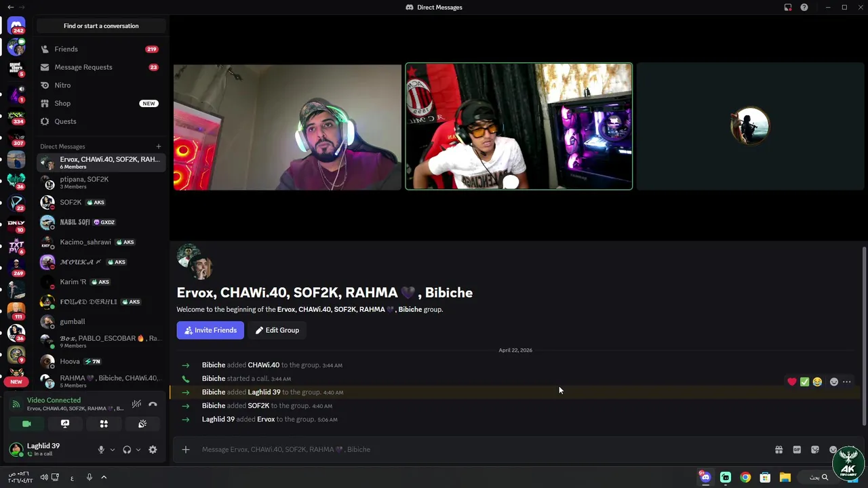Screen dimensions: 868x488
Task: Open Microsoft Store from taskbar
Action: click(765, 477)
